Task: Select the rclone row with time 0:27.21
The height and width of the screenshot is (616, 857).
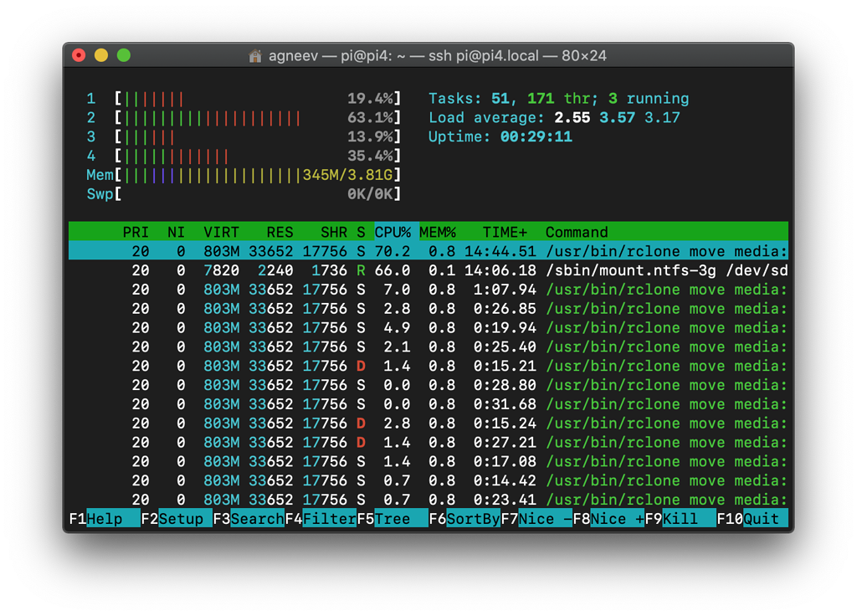Action: [x=428, y=443]
